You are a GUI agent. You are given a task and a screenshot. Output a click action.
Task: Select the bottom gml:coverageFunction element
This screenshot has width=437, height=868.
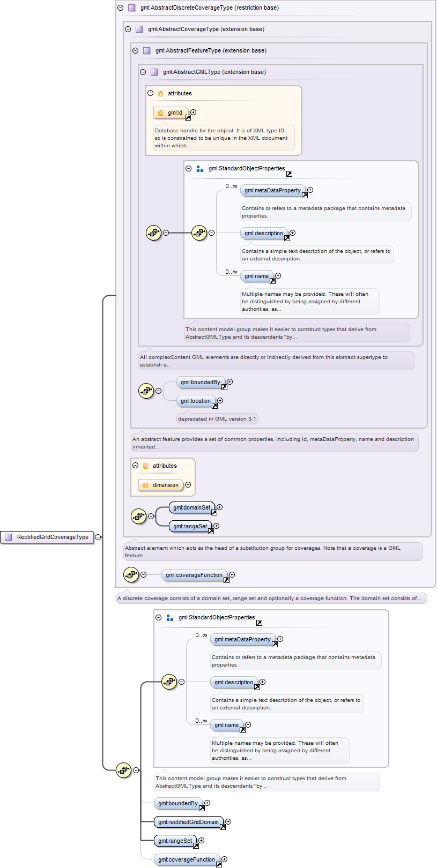[187, 859]
